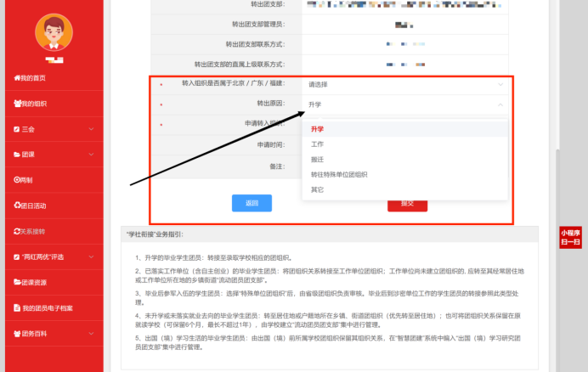
Task: Click the 两制 icon in sidebar
Action: click(x=17, y=180)
